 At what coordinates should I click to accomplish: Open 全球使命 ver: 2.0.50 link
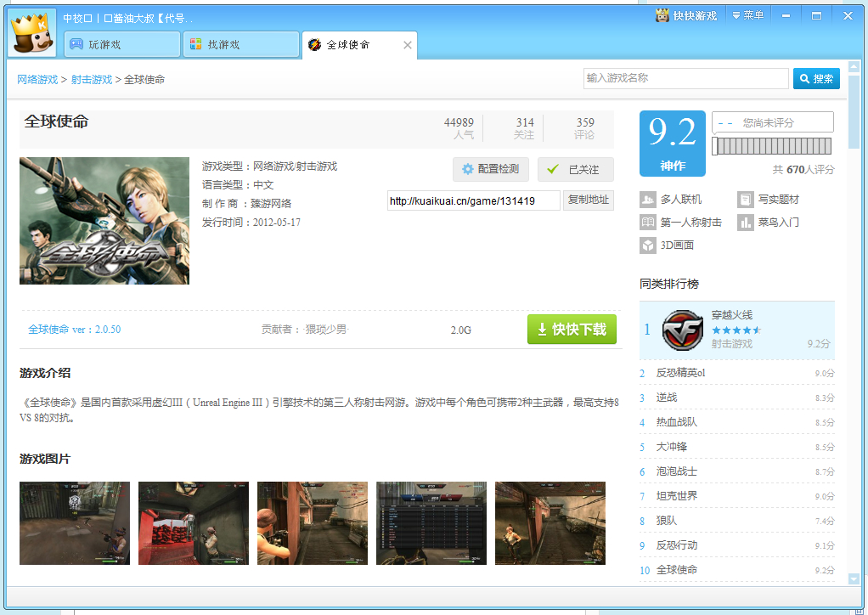pyautogui.click(x=74, y=330)
